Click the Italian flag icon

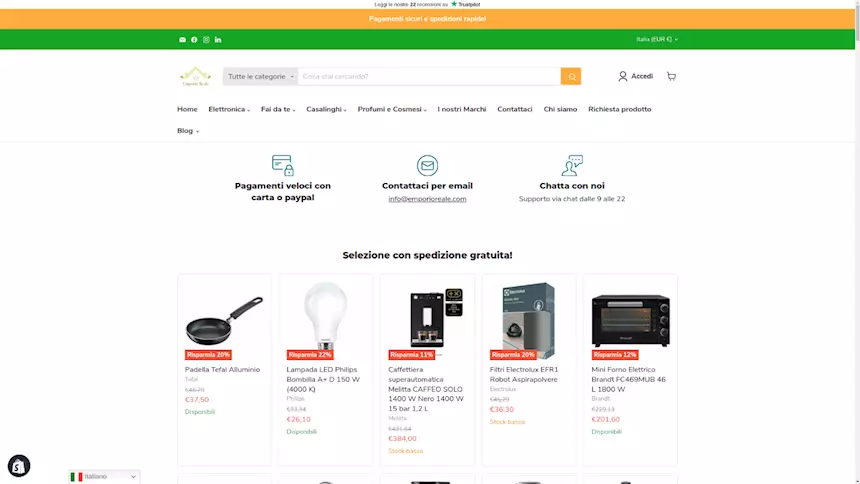pyautogui.click(x=76, y=476)
